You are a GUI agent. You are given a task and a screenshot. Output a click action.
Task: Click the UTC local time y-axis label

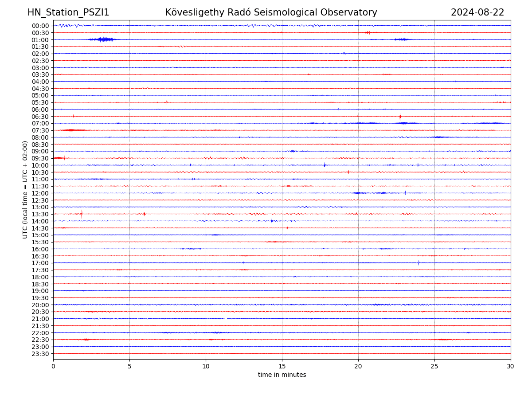point(25,189)
